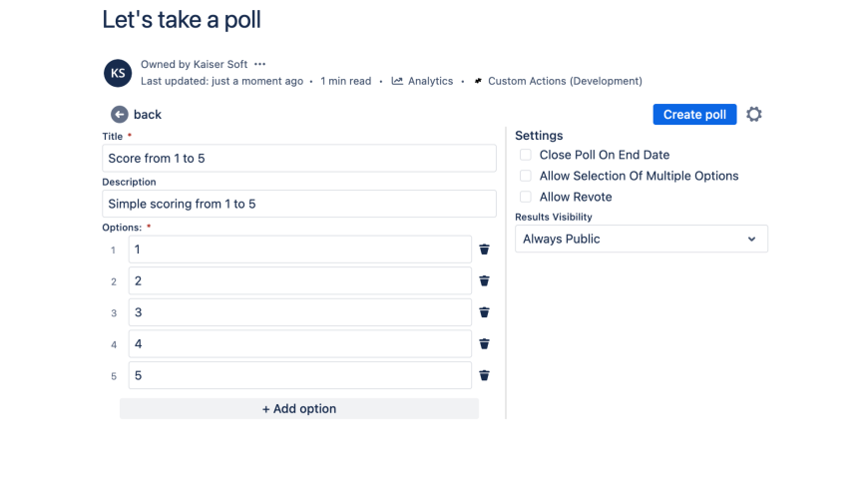The width and height of the screenshot is (868, 493).
Task: Check the Allow Revote box
Action: (526, 197)
